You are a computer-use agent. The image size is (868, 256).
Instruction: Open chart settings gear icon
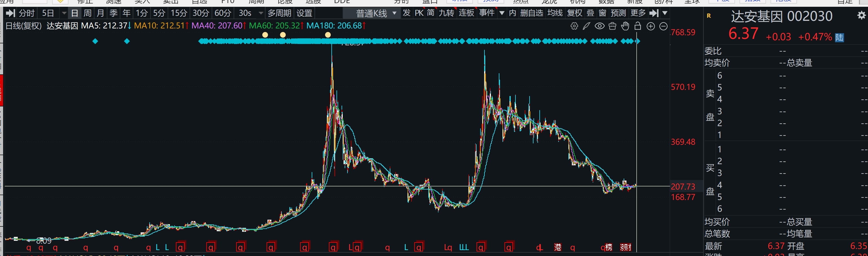pyautogui.click(x=574, y=26)
